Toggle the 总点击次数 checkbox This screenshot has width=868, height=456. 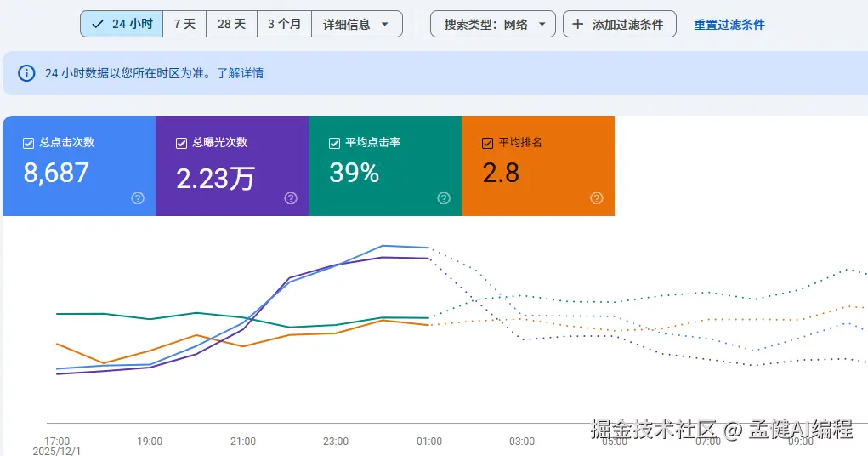click(28, 143)
